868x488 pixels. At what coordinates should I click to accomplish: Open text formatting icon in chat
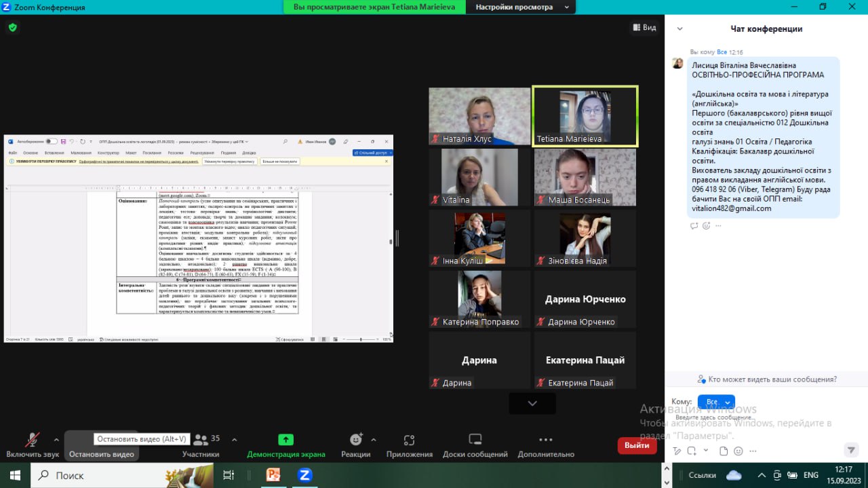coord(677,451)
